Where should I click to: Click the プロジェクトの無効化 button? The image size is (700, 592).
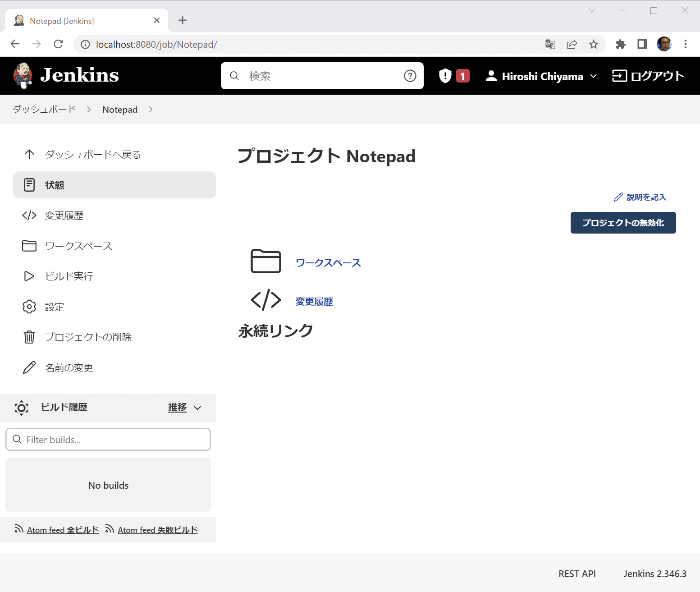623,223
